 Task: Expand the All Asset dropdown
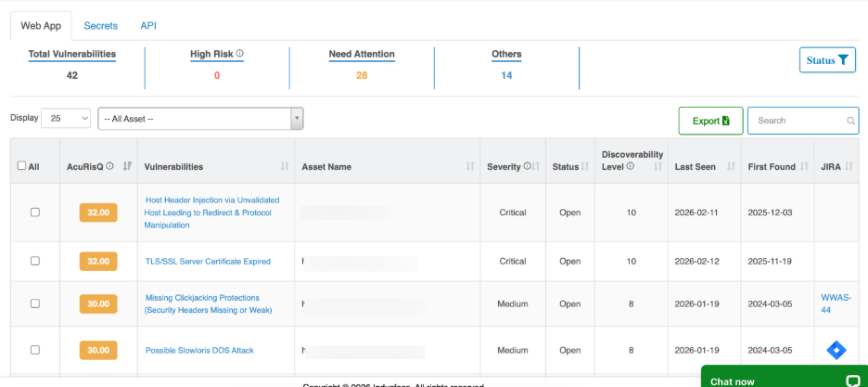point(200,119)
